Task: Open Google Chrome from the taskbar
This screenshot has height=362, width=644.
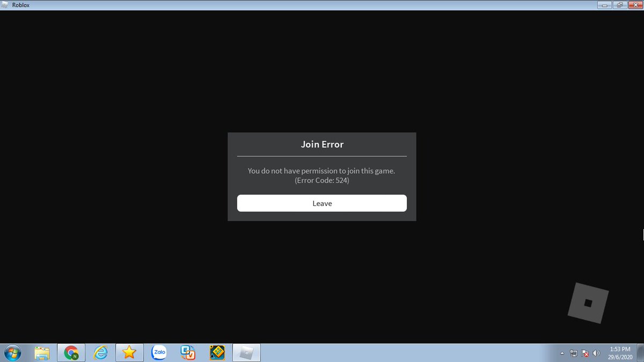Action: 71,353
